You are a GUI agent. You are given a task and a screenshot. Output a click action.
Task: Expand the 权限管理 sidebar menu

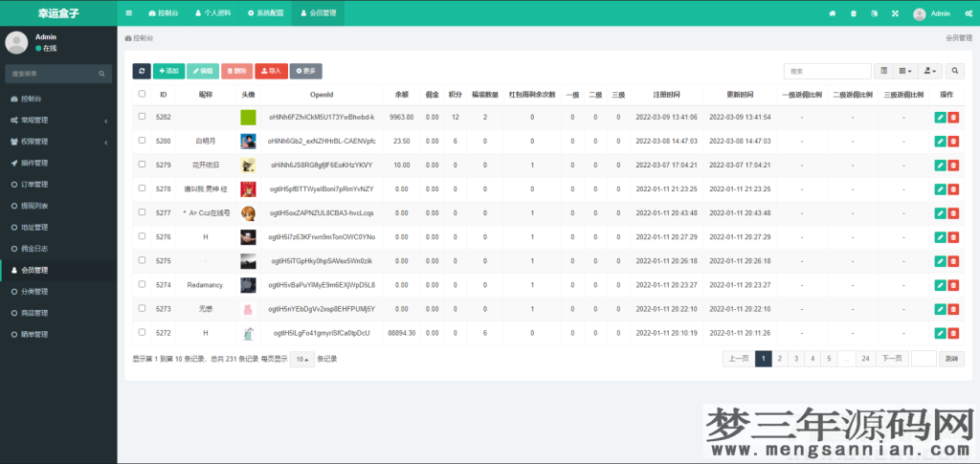58,142
